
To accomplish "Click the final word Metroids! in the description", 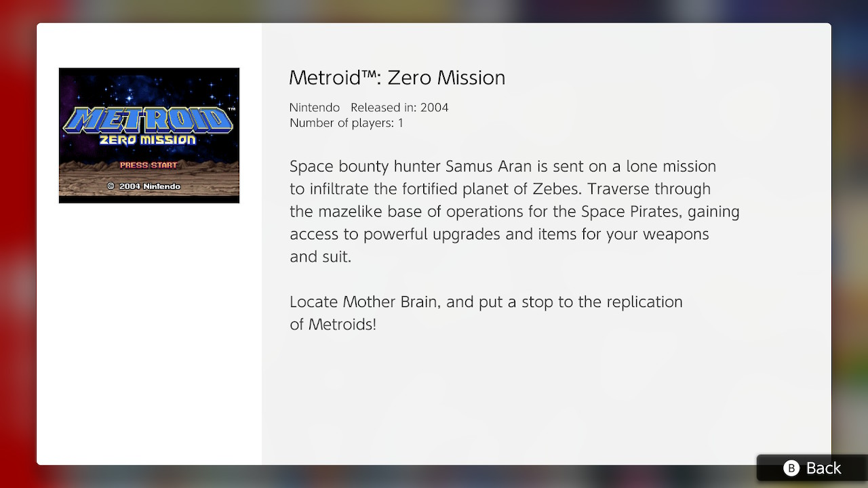I will coord(342,325).
